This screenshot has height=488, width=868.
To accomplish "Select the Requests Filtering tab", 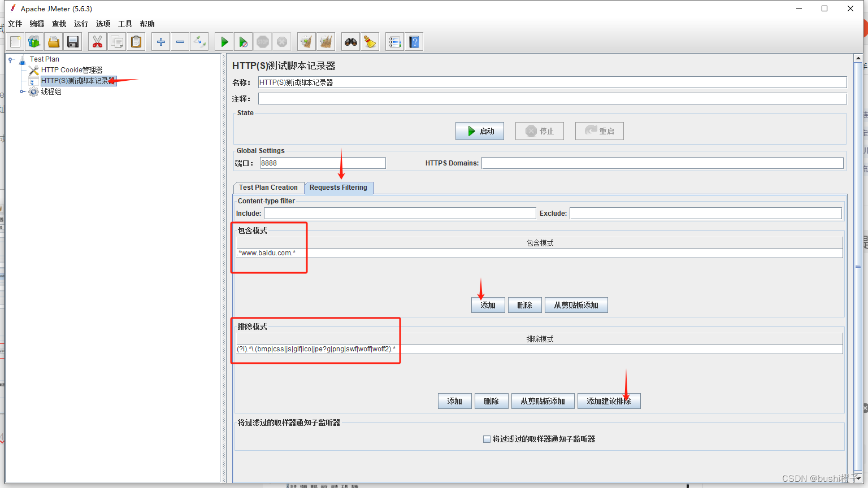I will pos(338,188).
